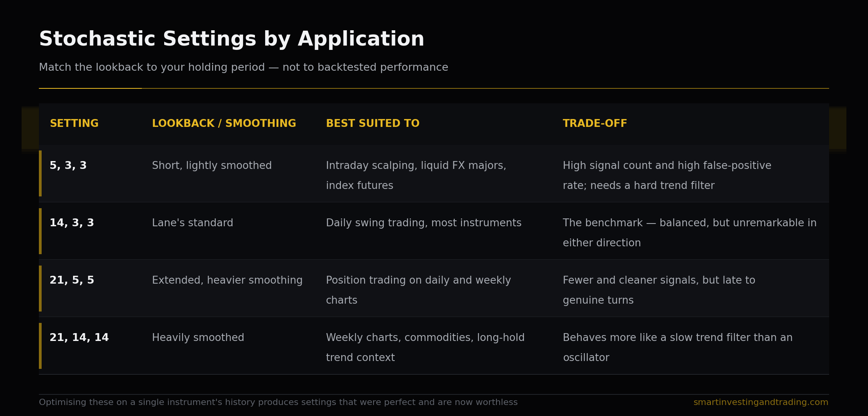Click the footnote about optimising settings

pyautogui.click(x=278, y=403)
